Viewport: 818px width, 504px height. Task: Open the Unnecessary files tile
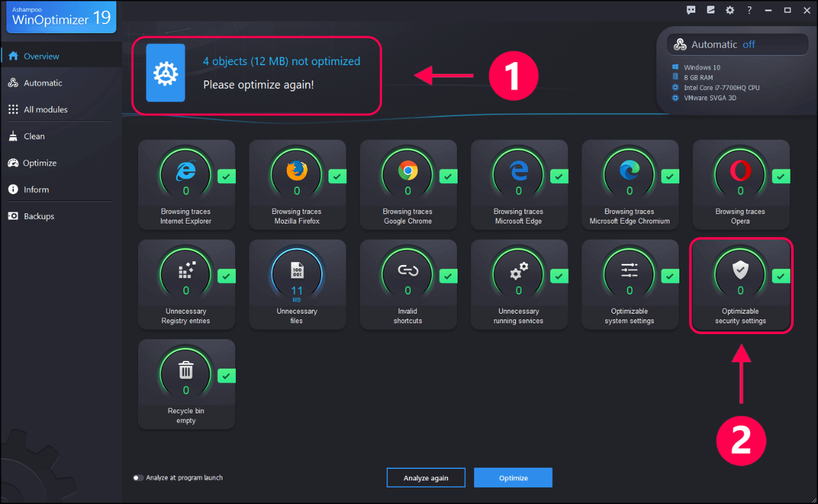[297, 284]
